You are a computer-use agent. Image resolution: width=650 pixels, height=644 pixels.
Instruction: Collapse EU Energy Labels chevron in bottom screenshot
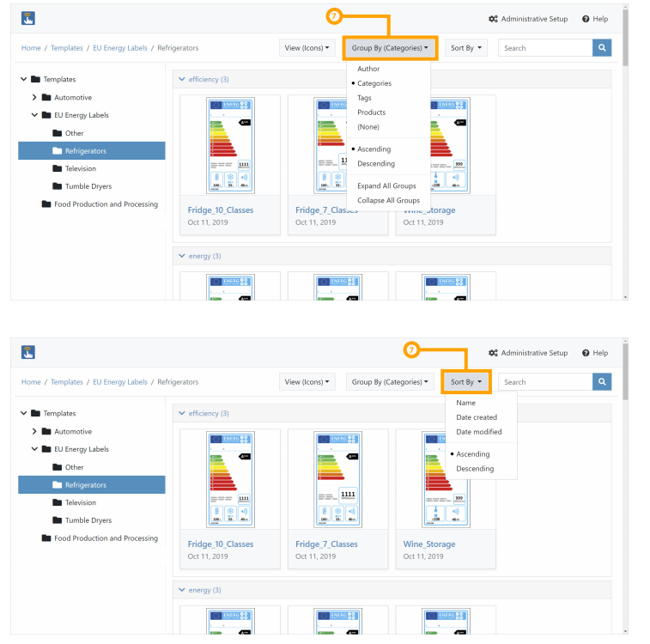tap(34, 449)
